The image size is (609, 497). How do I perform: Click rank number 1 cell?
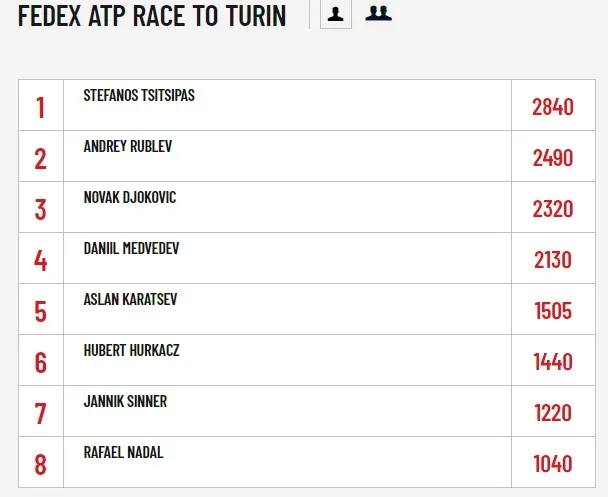[x=41, y=107]
